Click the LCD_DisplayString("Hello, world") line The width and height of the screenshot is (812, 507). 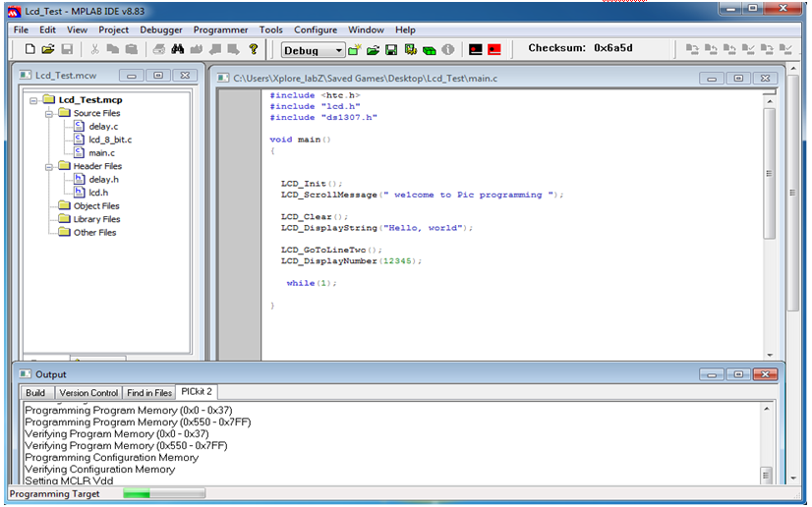pyautogui.click(x=377, y=228)
